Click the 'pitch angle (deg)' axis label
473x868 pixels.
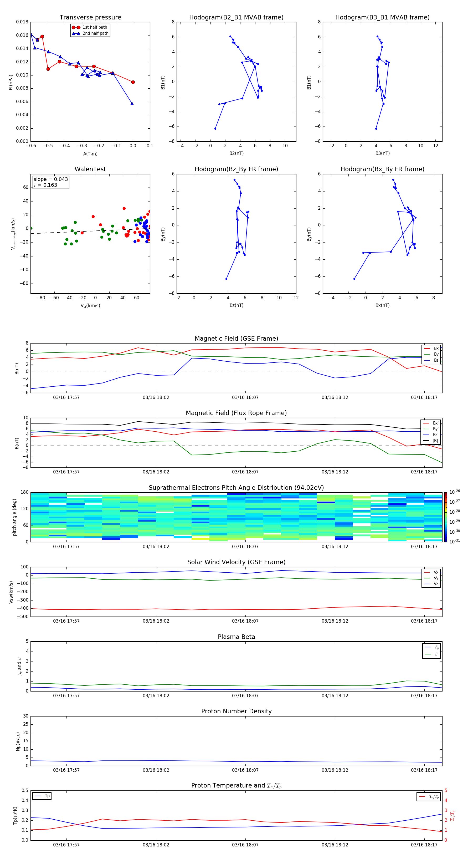[14, 517]
